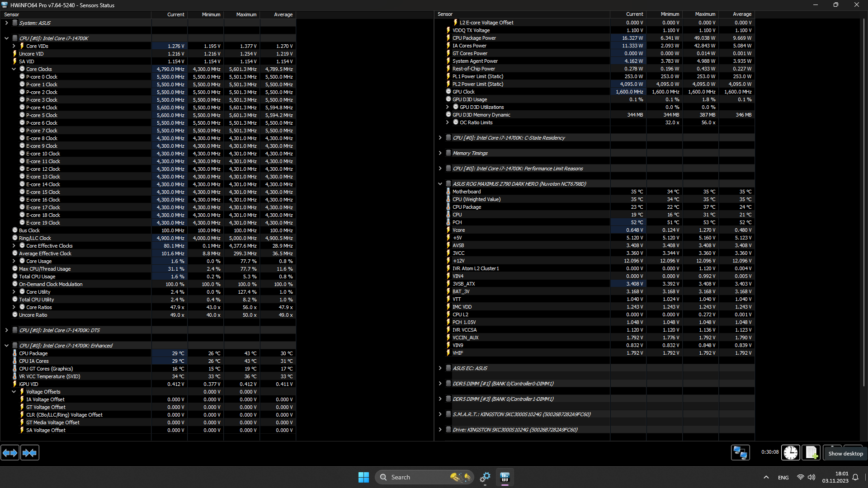The height and width of the screenshot is (488, 868).
Task: Open the remote network monitoring icon
Action: (x=740, y=453)
